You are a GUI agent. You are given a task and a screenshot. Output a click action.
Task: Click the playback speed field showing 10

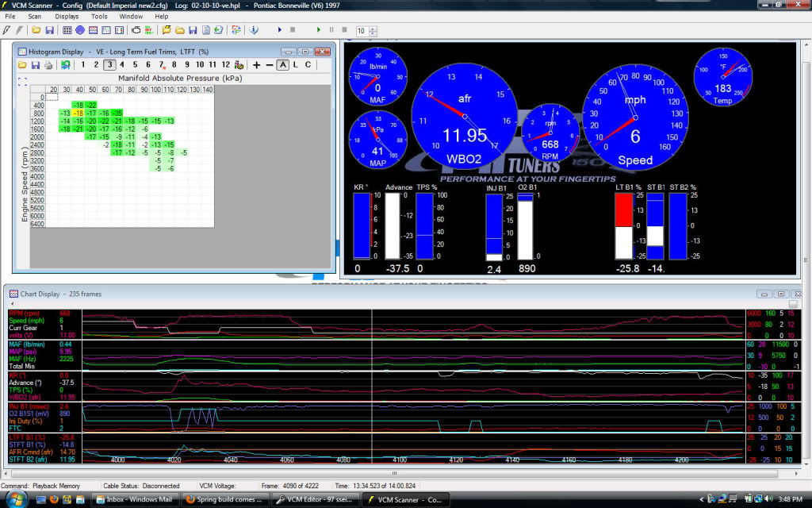point(362,31)
